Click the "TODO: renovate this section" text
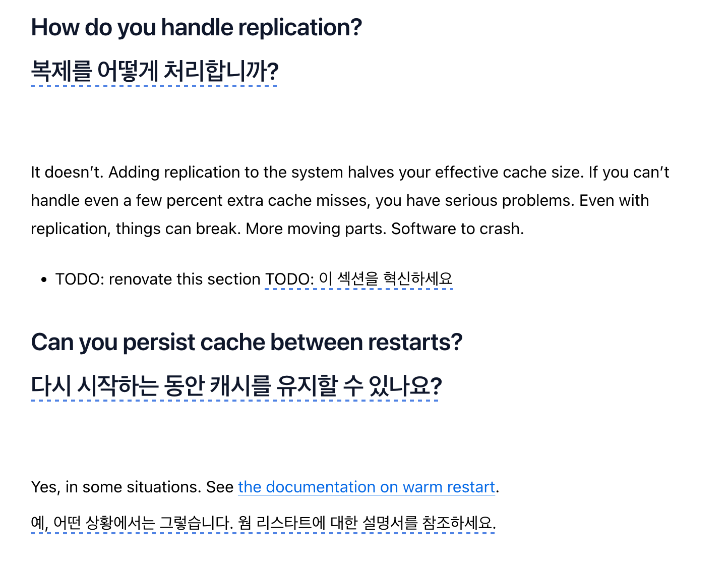This screenshot has width=728, height=561. click(x=158, y=279)
